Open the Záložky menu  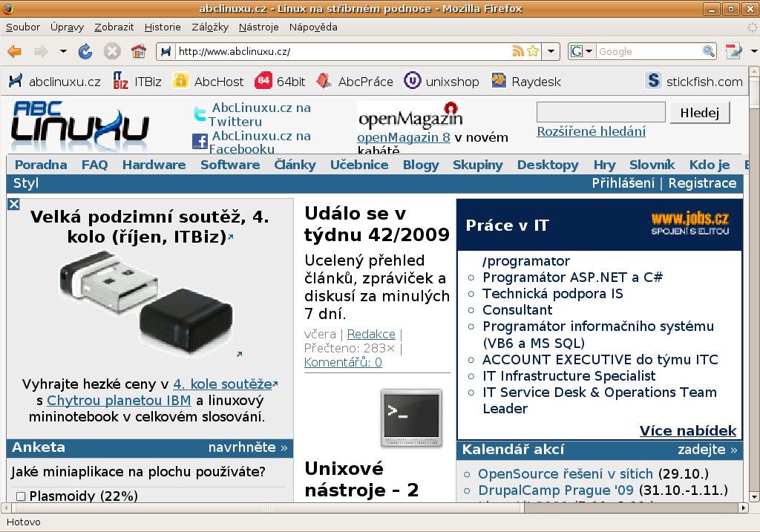[x=210, y=27]
